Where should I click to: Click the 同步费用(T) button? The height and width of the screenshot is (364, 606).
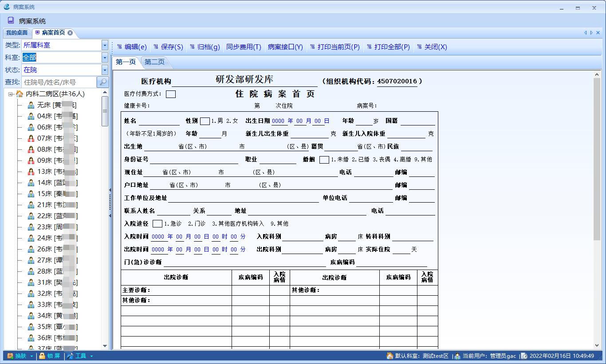click(244, 47)
